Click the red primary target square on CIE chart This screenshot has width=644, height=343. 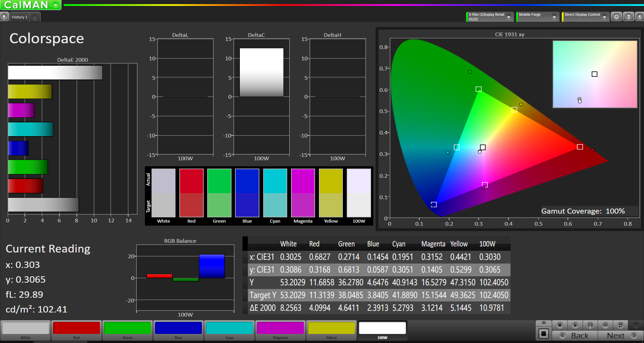[x=580, y=147]
